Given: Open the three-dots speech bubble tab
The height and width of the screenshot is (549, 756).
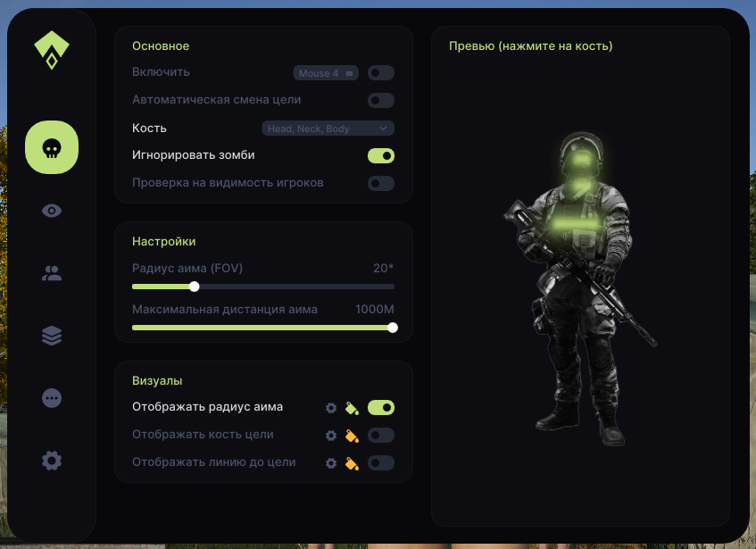Looking at the screenshot, I should tap(52, 398).
